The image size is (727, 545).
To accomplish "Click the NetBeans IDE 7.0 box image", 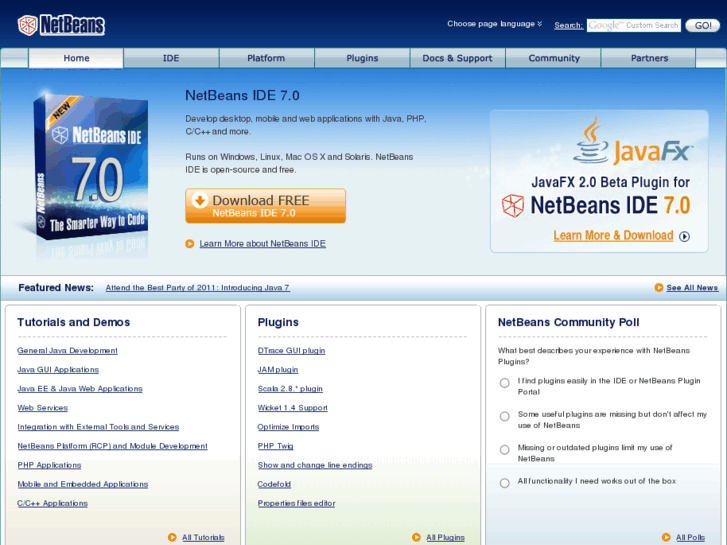I will coord(91,169).
